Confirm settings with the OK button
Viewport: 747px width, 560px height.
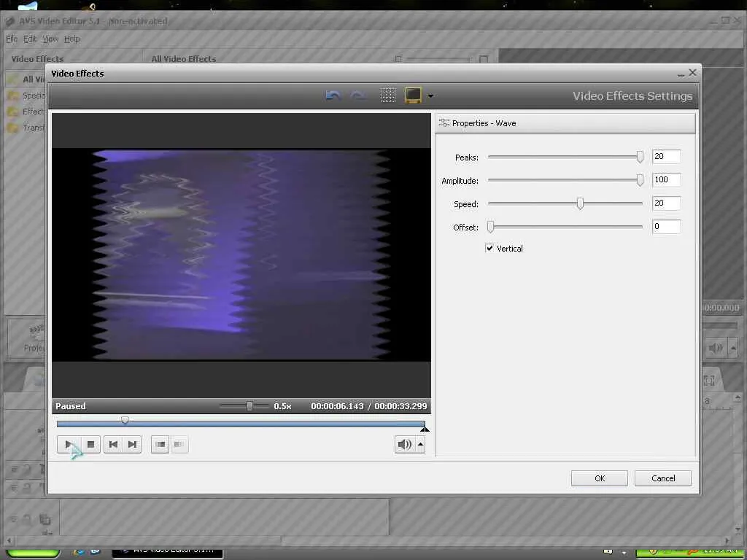coord(600,478)
